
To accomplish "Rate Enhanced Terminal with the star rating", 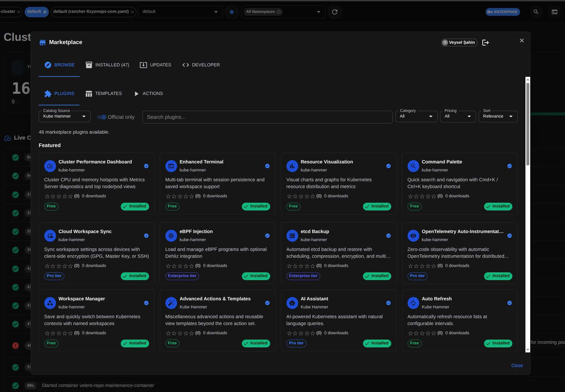I will pos(180,196).
